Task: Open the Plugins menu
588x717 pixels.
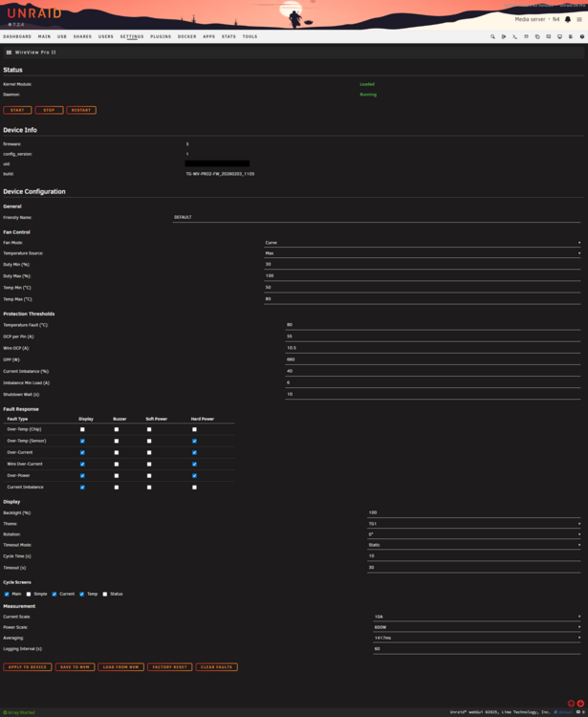Action: (x=161, y=36)
